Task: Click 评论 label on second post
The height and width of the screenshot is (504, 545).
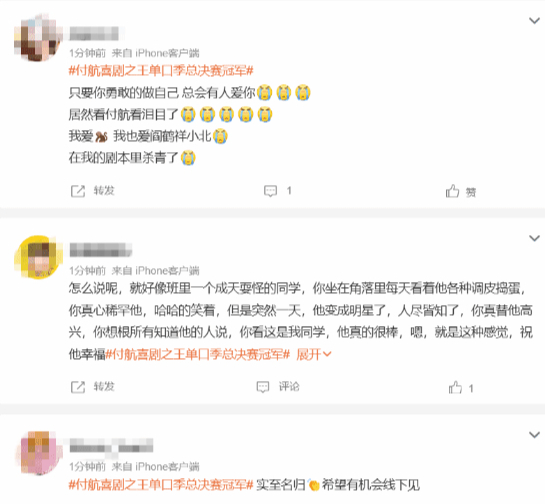Action: pyautogui.click(x=289, y=387)
